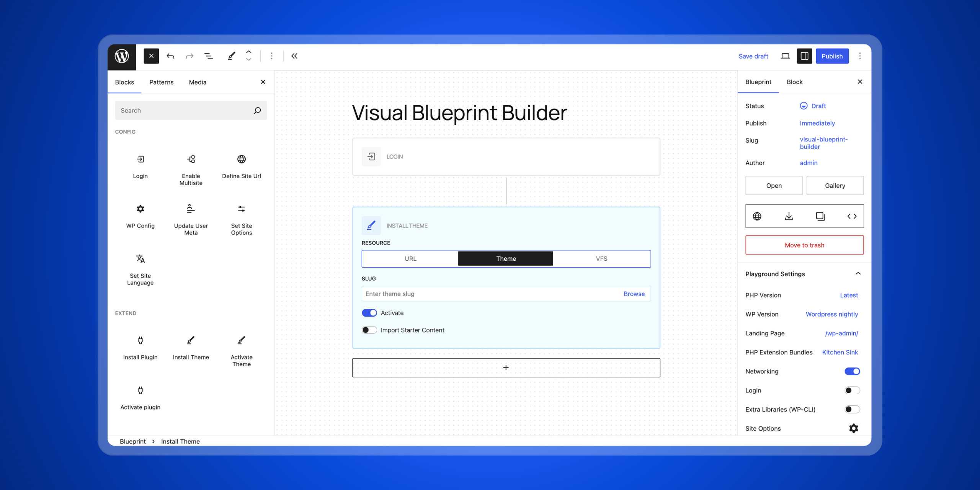Click the Publish button
The image size is (980, 490).
[832, 56]
